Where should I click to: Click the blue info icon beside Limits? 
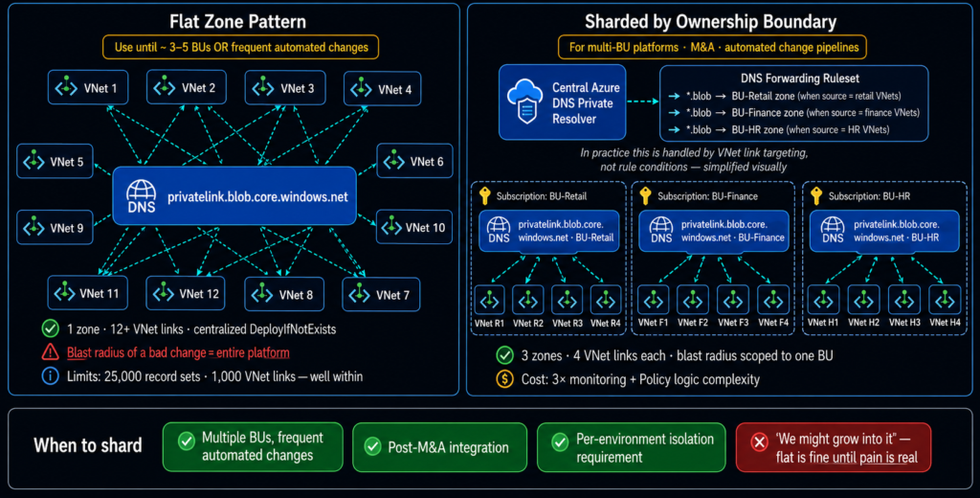[x=50, y=376]
